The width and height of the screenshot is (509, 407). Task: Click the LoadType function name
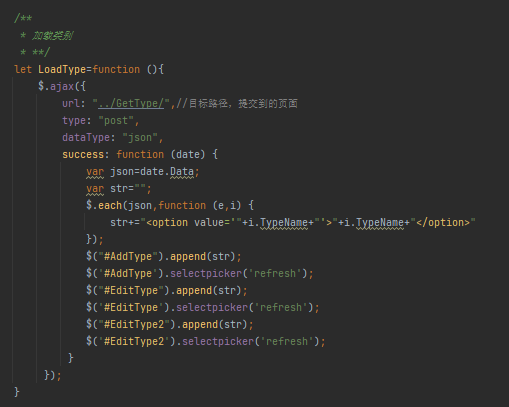pyautogui.click(x=62, y=69)
